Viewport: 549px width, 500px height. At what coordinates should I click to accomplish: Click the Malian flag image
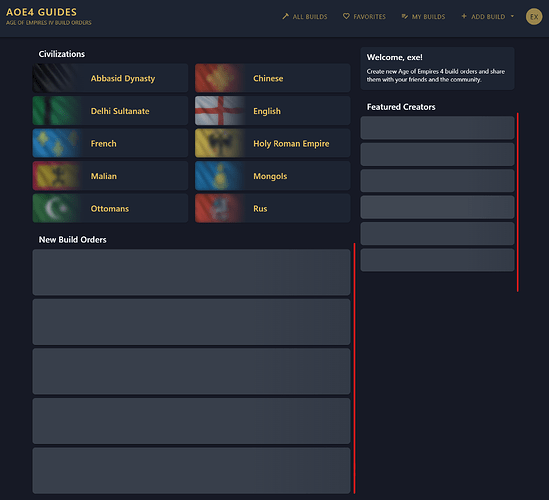click(x=57, y=176)
